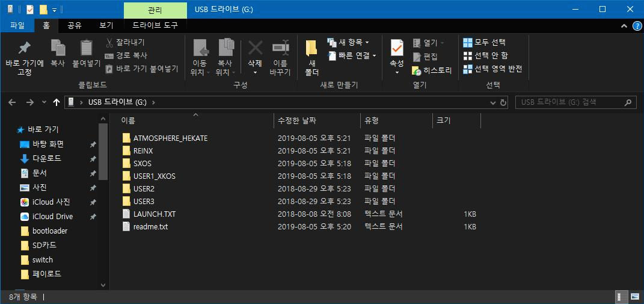The width and height of the screenshot is (644, 304).
Task: Open Customize Quick Access Toolbar dropdown
Action: (54, 10)
